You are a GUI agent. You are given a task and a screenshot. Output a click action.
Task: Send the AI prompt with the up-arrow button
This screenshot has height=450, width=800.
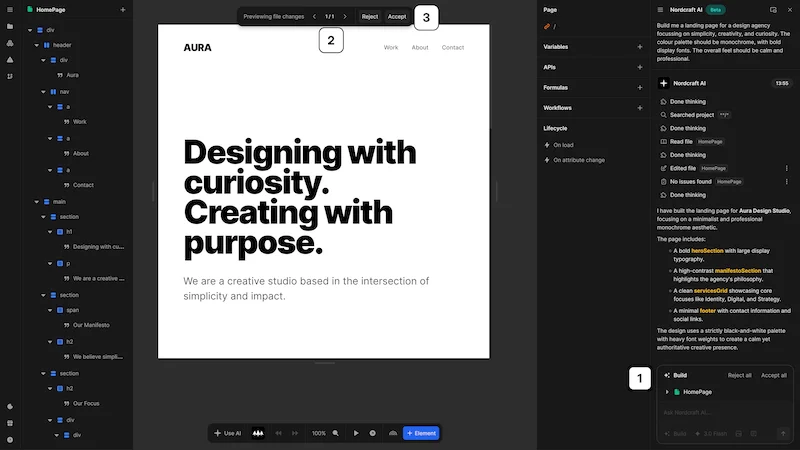coord(783,434)
